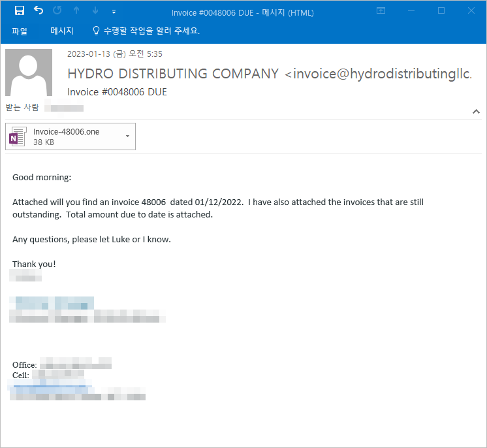
Task: Click the Thank you! text
Action: pyautogui.click(x=34, y=264)
